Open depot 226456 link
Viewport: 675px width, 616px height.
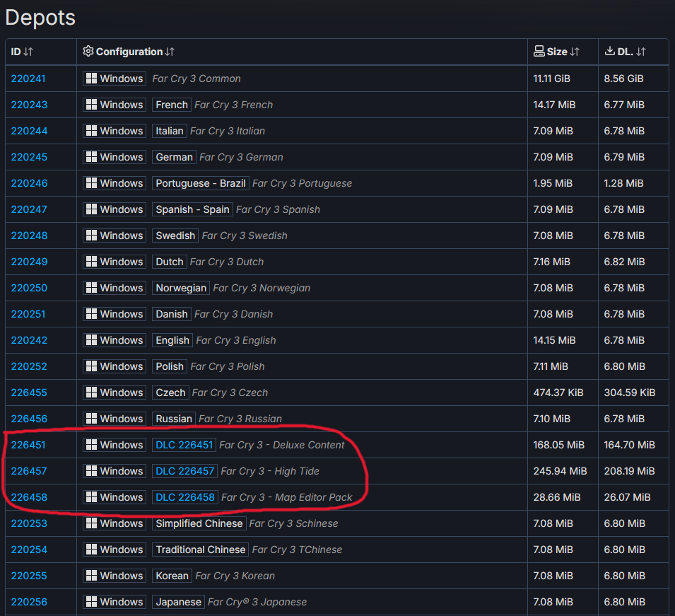pyautogui.click(x=29, y=419)
